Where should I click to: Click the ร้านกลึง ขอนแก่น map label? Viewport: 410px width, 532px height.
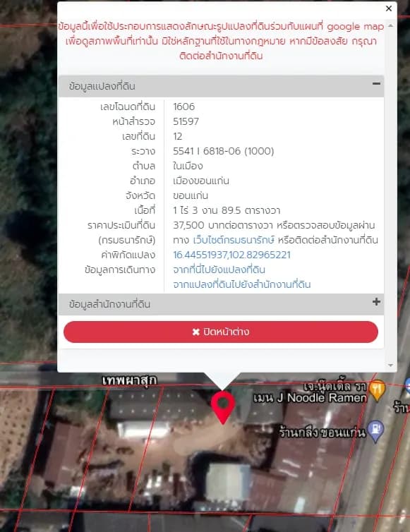pyautogui.click(x=322, y=433)
